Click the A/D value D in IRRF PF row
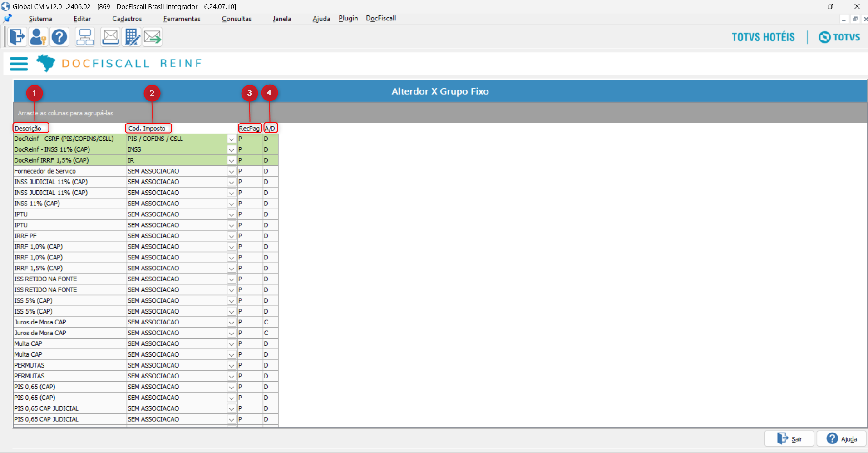 (271, 236)
